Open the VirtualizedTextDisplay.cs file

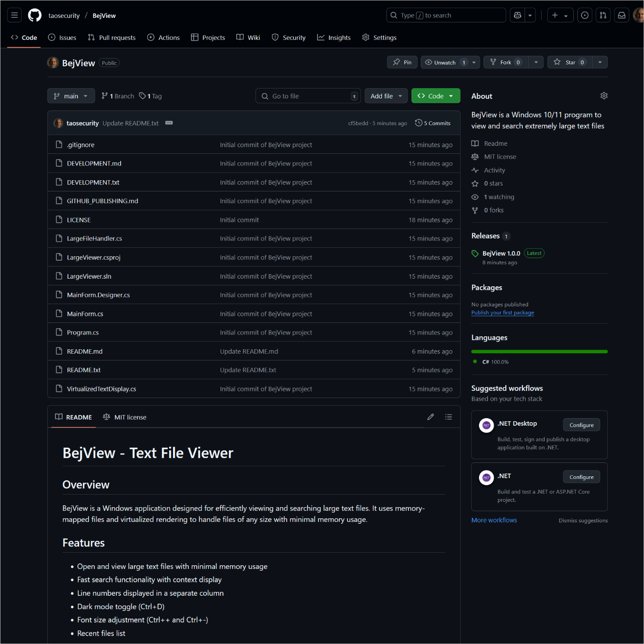102,389
